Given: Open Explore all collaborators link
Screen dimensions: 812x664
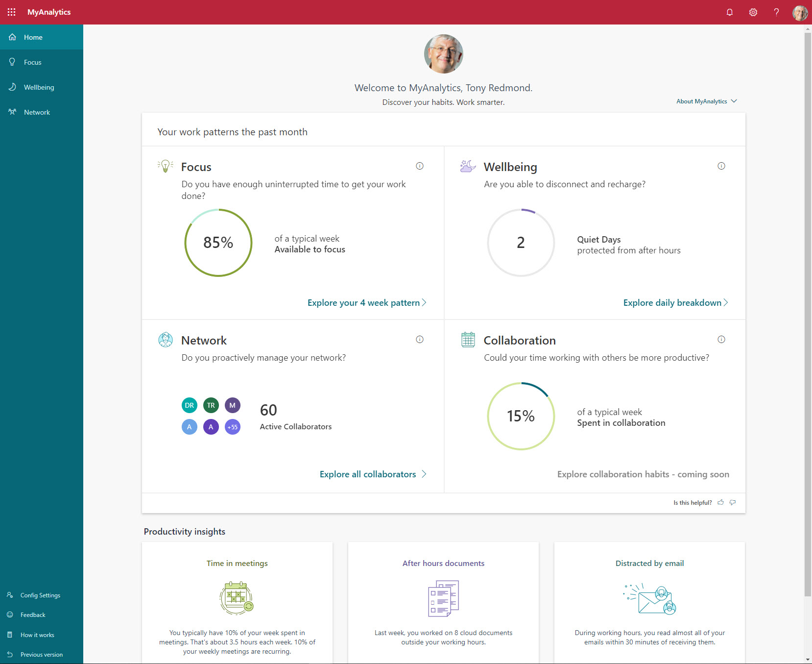Looking at the screenshot, I should point(373,474).
